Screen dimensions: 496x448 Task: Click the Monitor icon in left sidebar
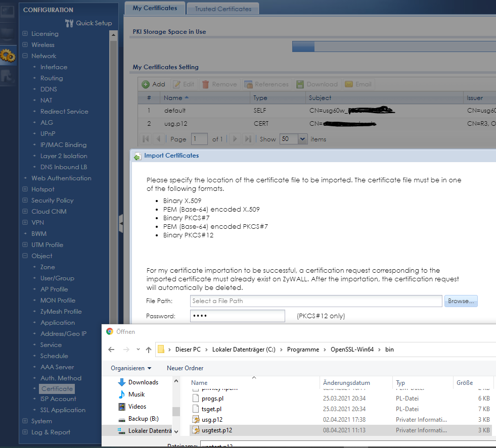[8, 34]
